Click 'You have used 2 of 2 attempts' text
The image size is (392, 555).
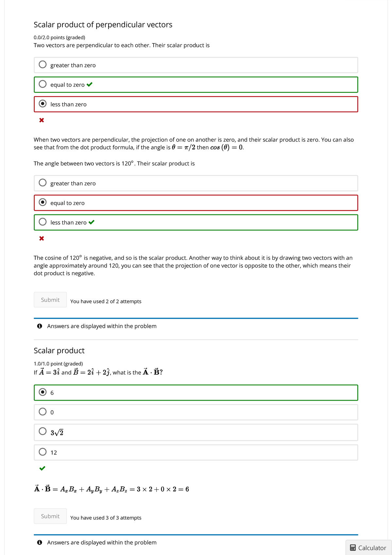(106, 301)
